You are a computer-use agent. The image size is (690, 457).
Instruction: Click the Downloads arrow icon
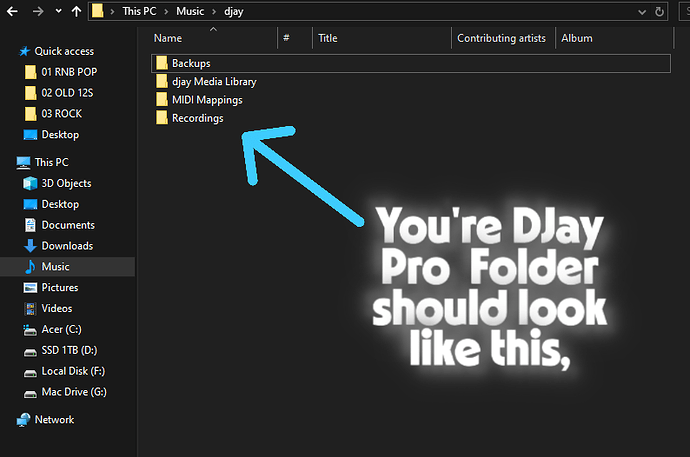tap(30, 246)
